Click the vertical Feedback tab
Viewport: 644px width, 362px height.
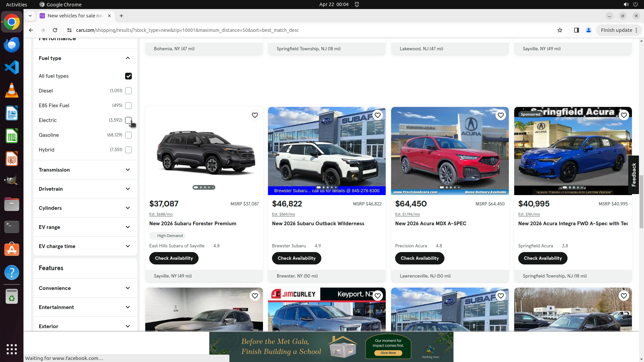pyautogui.click(x=634, y=175)
